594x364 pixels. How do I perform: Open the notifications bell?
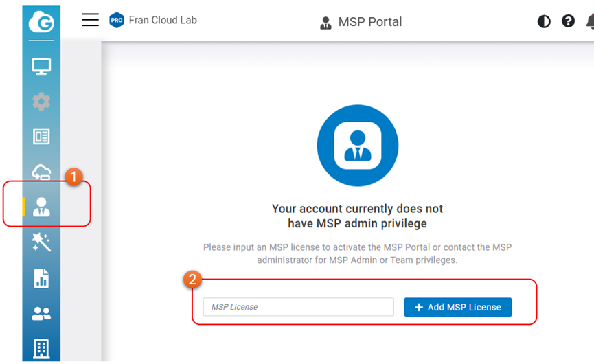click(x=590, y=21)
